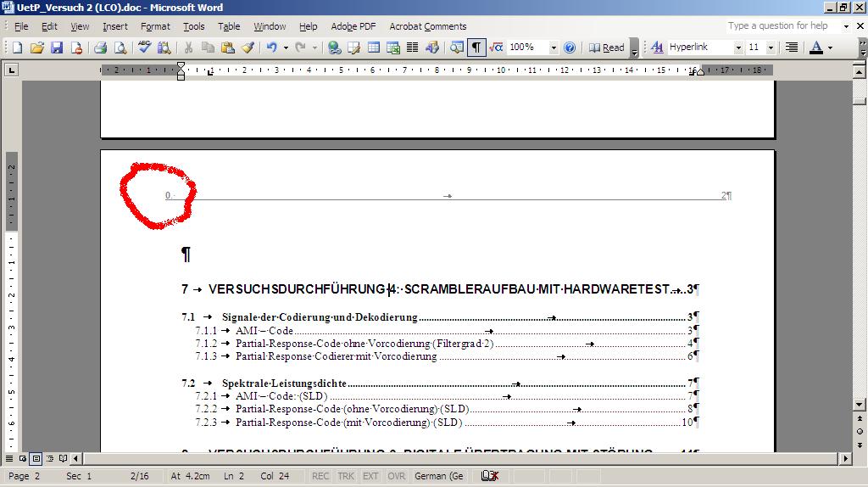Open the Insert menu
The height and width of the screenshot is (487, 868).
[x=114, y=26]
